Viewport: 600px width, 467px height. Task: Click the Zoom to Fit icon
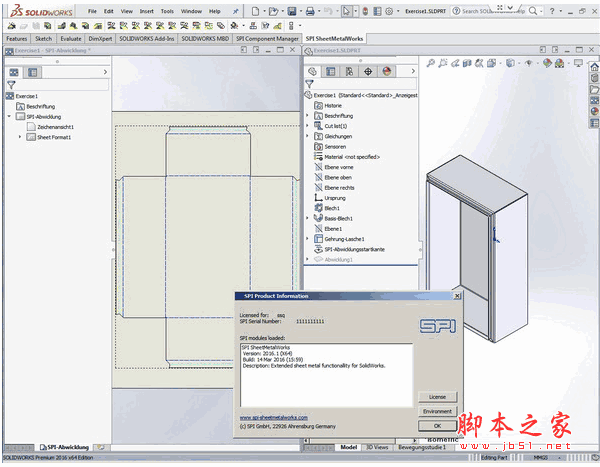430,63
